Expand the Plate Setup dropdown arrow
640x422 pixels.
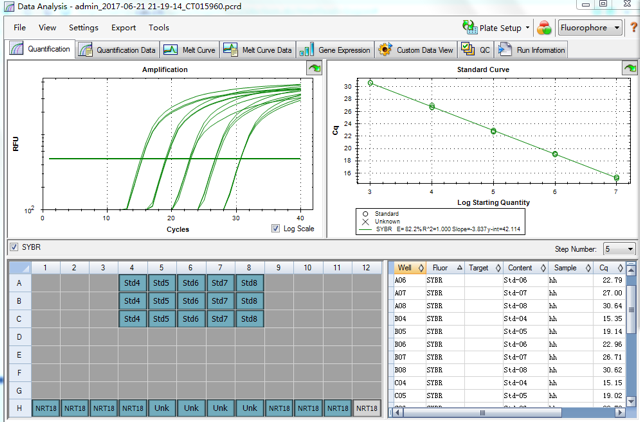(x=527, y=28)
